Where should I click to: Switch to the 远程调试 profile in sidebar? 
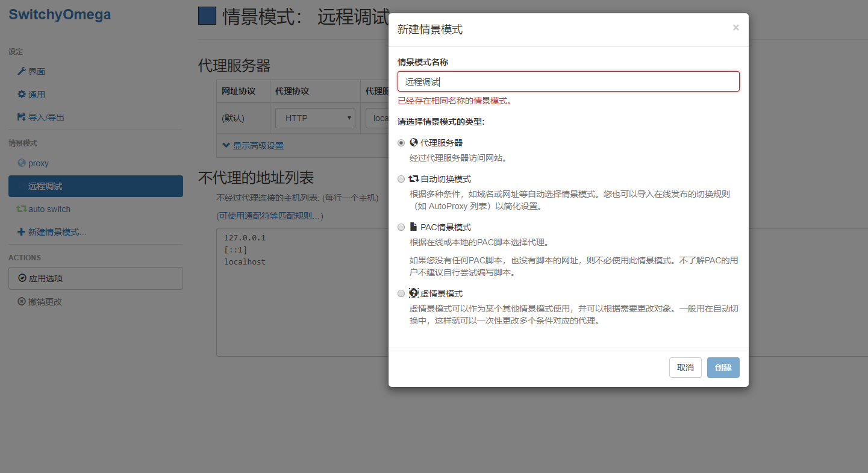[95, 186]
